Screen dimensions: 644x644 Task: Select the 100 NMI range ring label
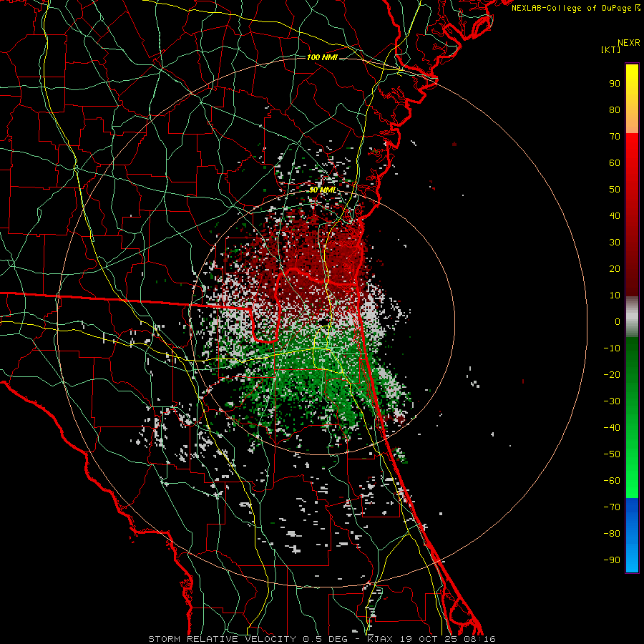(322, 57)
